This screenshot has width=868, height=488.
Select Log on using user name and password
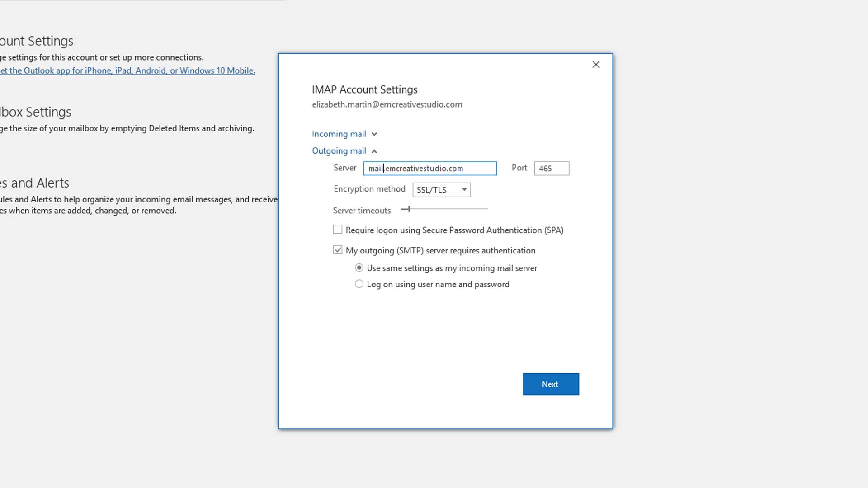pos(359,284)
